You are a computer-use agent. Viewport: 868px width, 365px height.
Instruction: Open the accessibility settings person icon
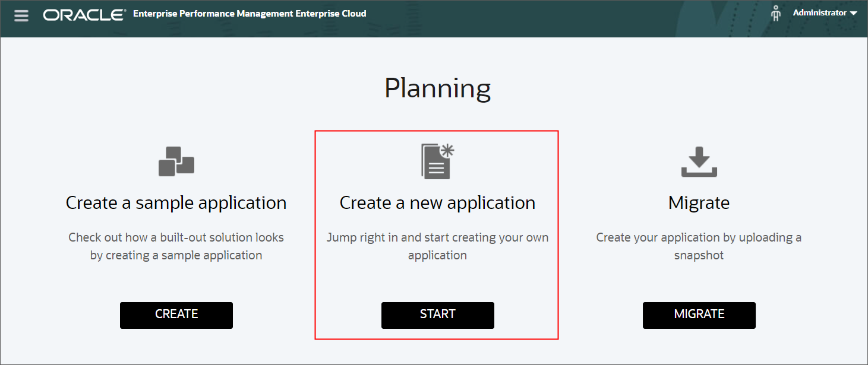775,13
